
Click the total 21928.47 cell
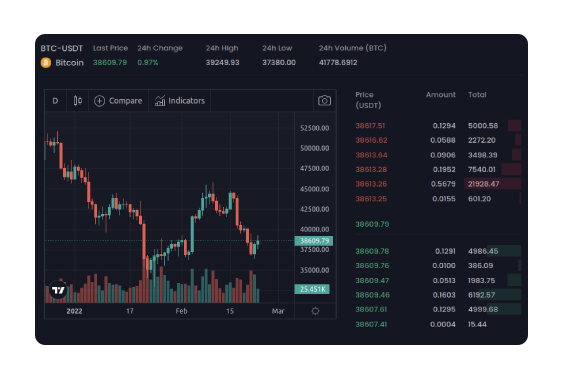[x=483, y=184]
